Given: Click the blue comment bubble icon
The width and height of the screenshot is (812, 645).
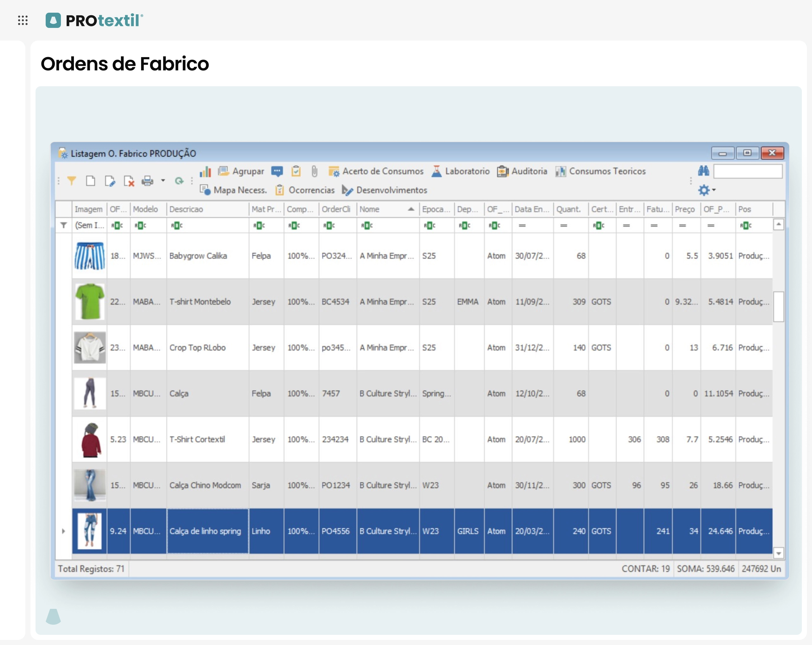Looking at the screenshot, I should click(x=277, y=172).
